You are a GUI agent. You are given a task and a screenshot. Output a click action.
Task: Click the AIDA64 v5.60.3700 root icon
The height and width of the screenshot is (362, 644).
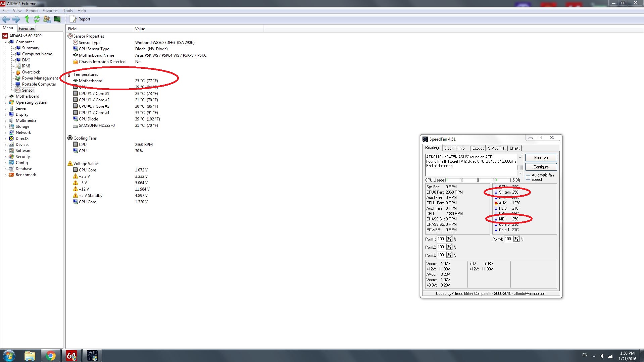pos(5,36)
